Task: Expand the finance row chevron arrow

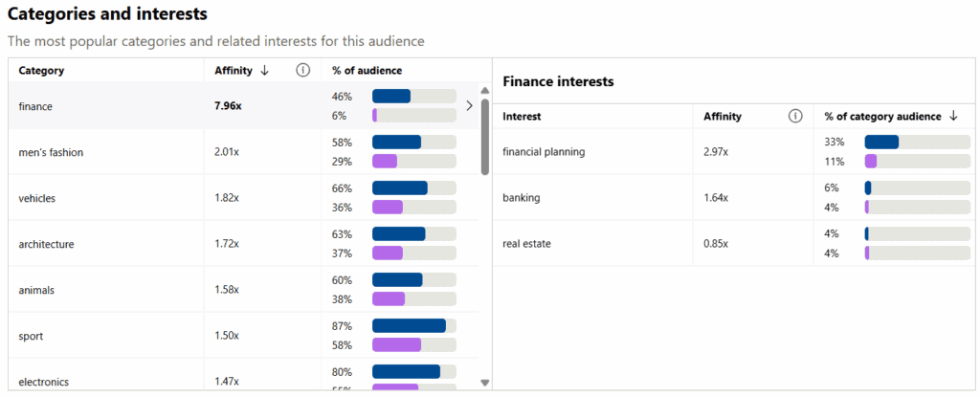Action: click(469, 106)
